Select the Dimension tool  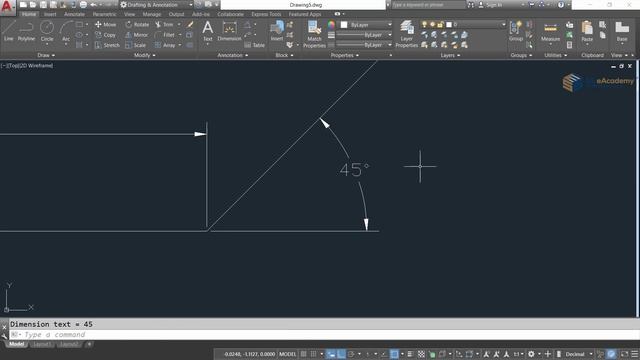(x=229, y=31)
